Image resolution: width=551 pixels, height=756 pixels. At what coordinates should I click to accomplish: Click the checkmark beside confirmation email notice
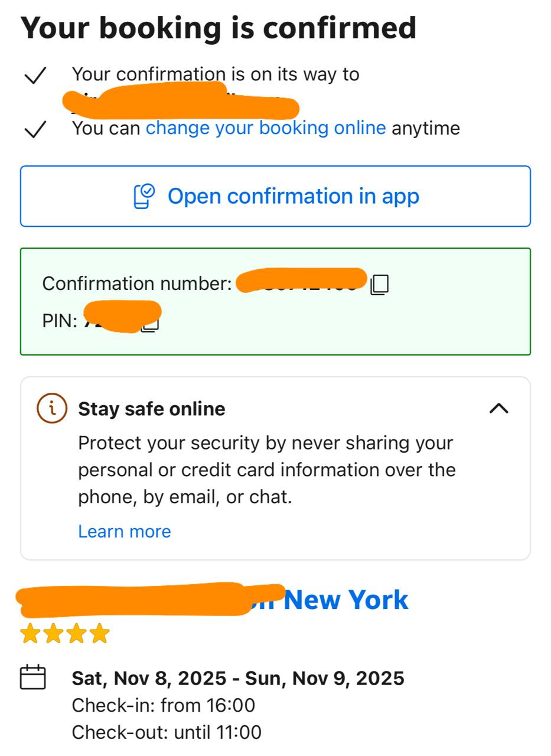[x=35, y=76]
